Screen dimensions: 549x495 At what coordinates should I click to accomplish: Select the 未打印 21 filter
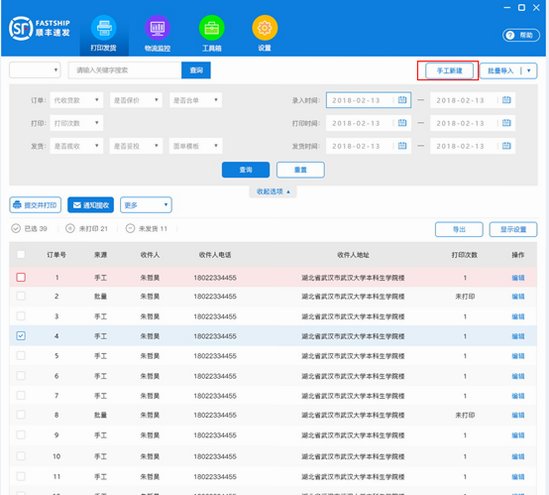(87, 229)
